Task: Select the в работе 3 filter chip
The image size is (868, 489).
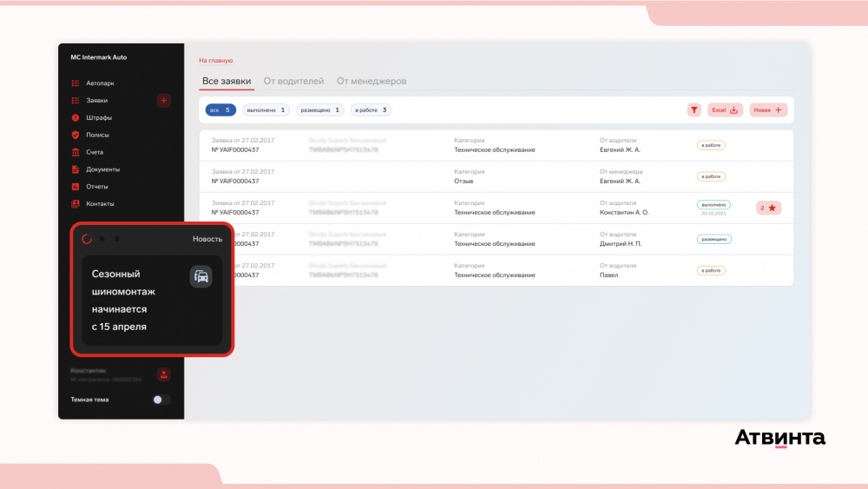Action: [x=371, y=109]
